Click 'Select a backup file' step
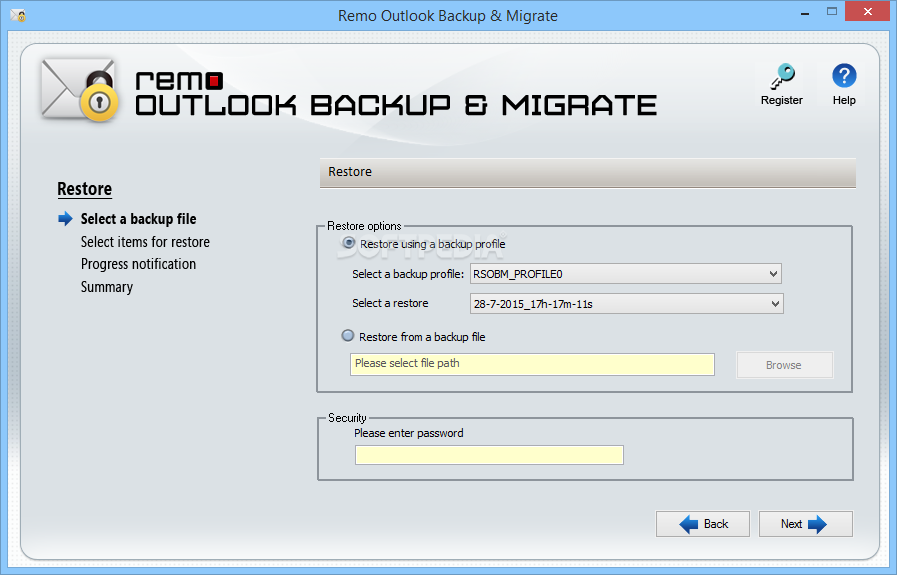This screenshot has height=575, width=897. [x=138, y=219]
